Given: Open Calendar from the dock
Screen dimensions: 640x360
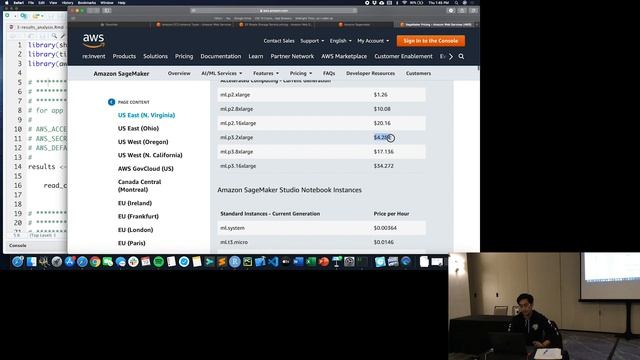Looking at the screenshot, I should pos(146,262).
